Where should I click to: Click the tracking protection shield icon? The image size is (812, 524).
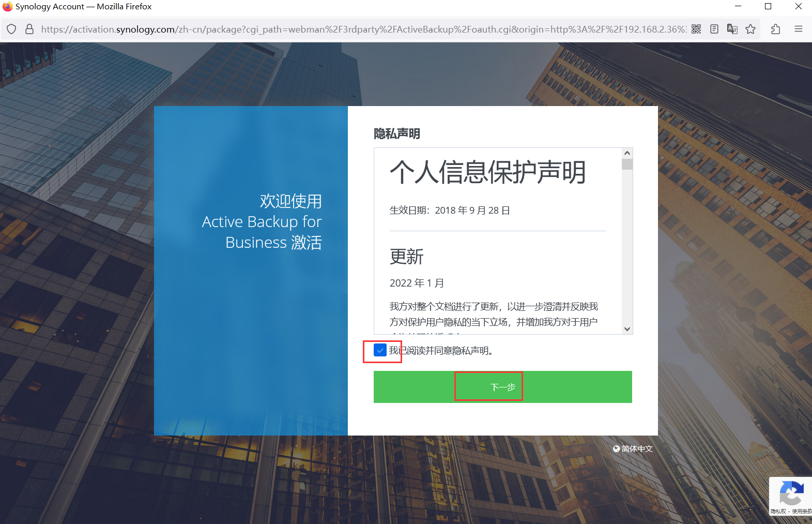click(x=12, y=29)
